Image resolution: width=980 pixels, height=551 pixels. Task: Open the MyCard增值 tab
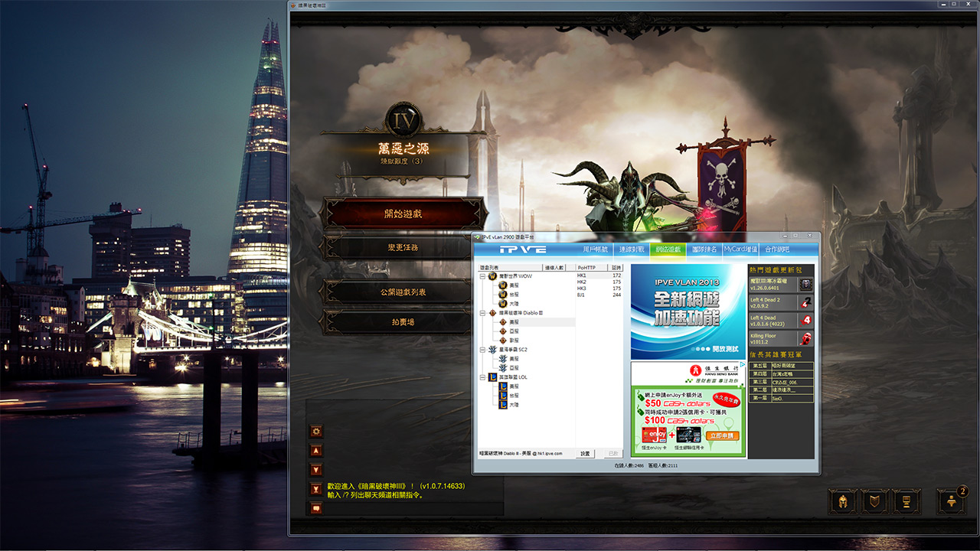[741, 249]
